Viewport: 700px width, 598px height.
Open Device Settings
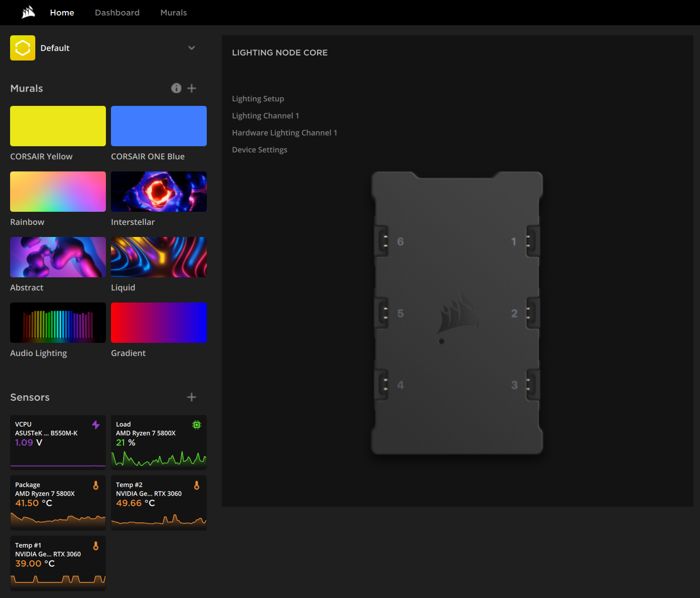coord(260,150)
